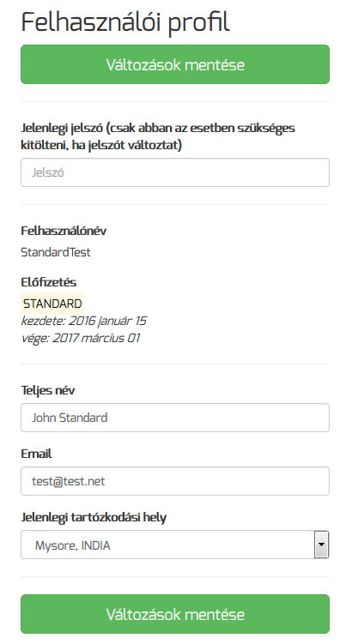
Task: Click the Előfizetés label
Action: tap(49, 282)
